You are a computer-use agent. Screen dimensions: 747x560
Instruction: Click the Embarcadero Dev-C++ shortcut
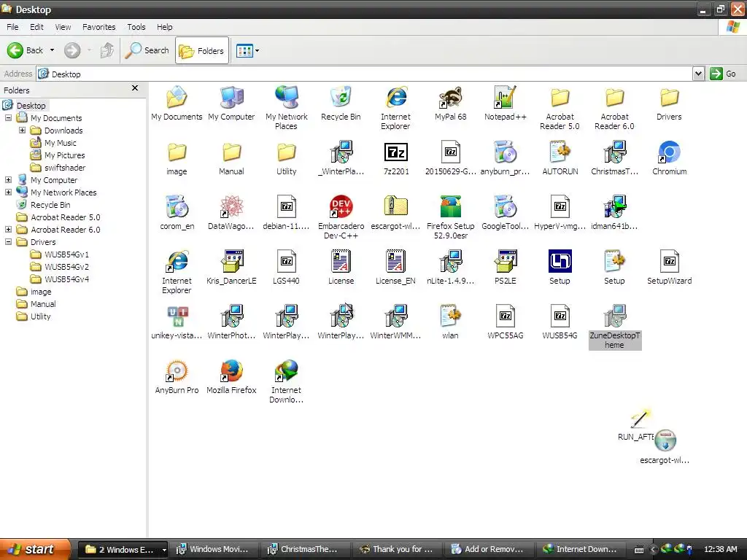click(341, 206)
